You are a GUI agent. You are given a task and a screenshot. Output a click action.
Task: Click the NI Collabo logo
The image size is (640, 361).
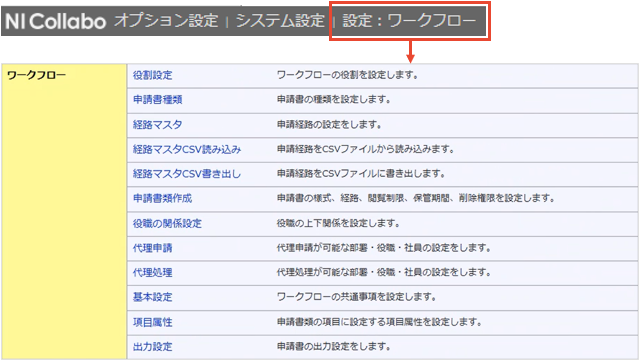[x=56, y=21]
